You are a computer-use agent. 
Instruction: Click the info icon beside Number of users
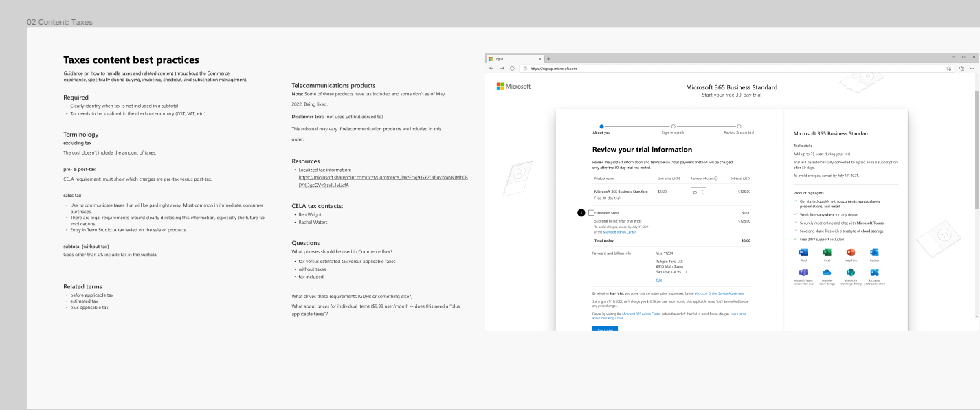tap(716, 179)
